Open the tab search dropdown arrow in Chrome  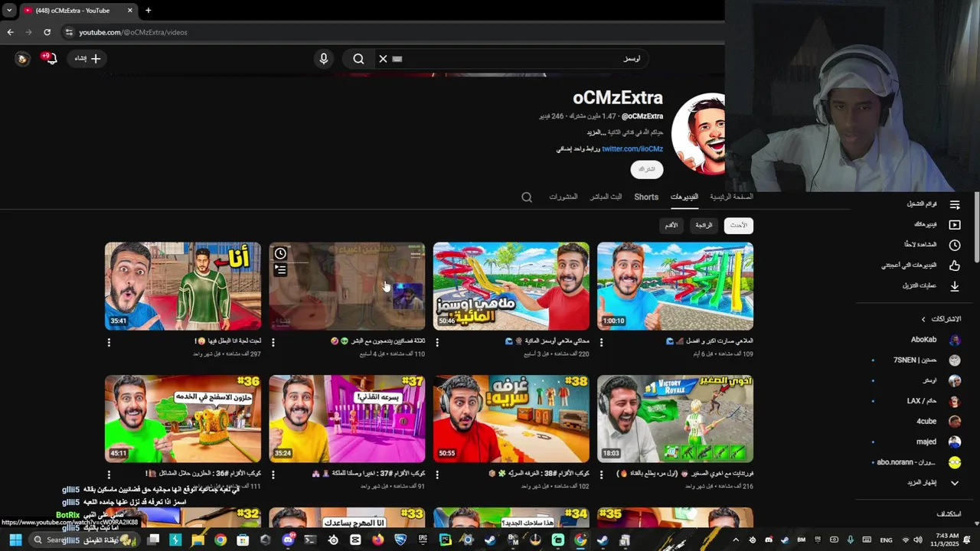pos(9,11)
